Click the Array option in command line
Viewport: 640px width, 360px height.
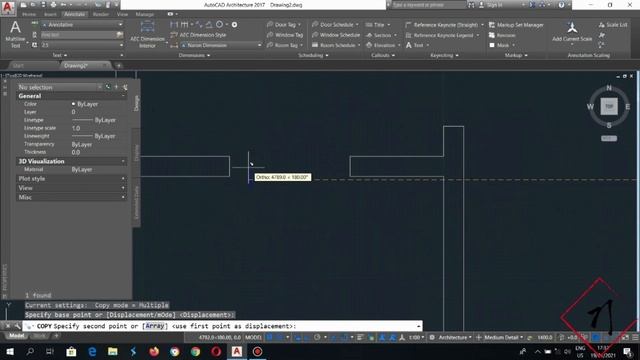(x=155, y=326)
